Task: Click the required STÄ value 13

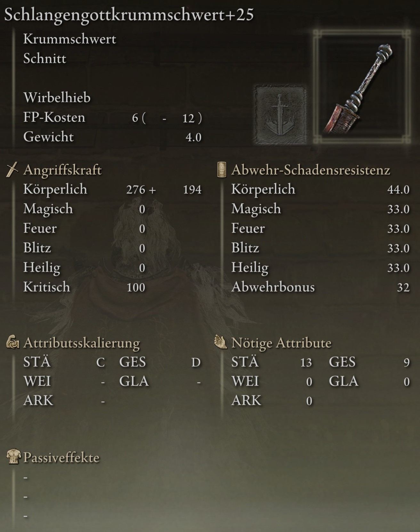Action: pyautogui.click(x=306, y=362)
